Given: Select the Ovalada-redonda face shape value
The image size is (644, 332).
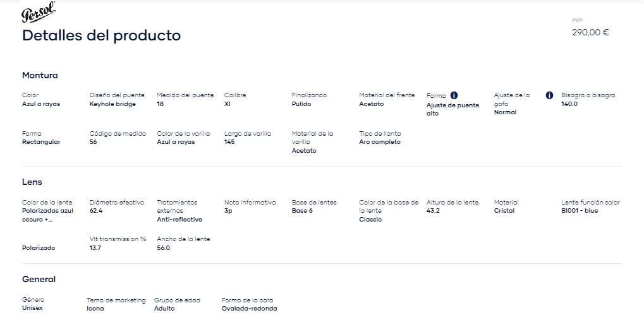Looking at the screenshot, I should coord(249,309).
